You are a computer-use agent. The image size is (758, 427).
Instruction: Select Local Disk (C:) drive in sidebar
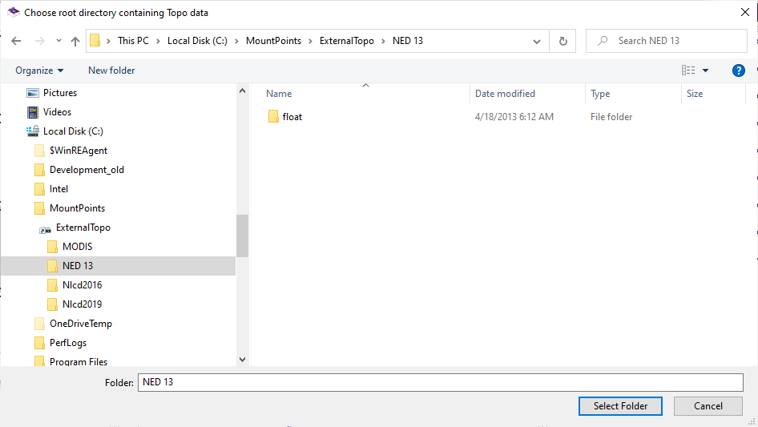[73, 131]
